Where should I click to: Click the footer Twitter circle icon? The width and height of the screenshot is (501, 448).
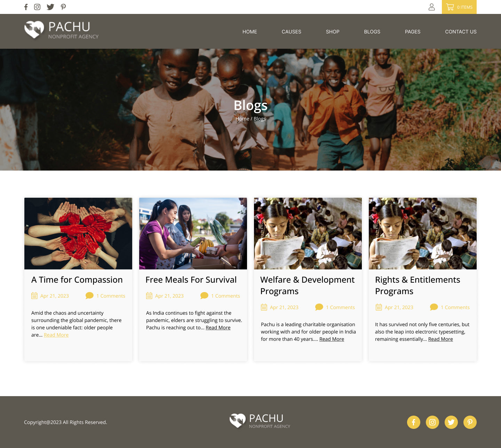click(451, 422)
